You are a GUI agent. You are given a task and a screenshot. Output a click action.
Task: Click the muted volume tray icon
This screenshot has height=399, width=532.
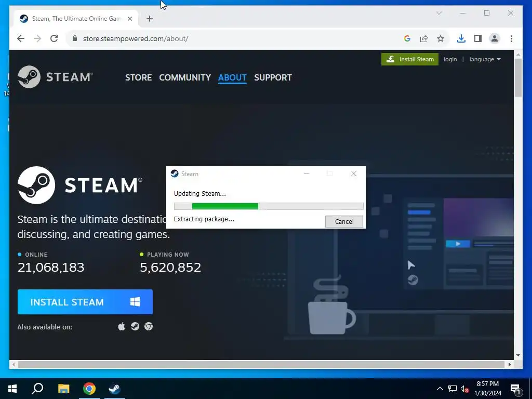pyautogui.click(x=465, y=389)
